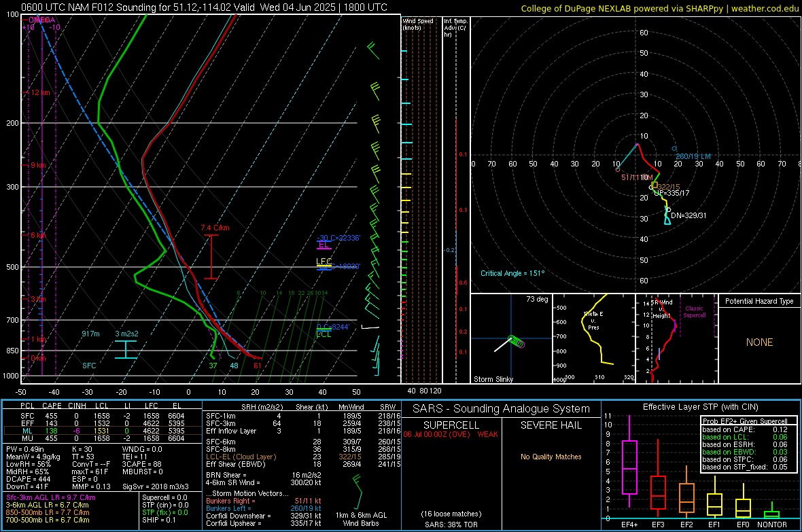
Task: Click the 'K = 30' index
Action: (82, 449)
